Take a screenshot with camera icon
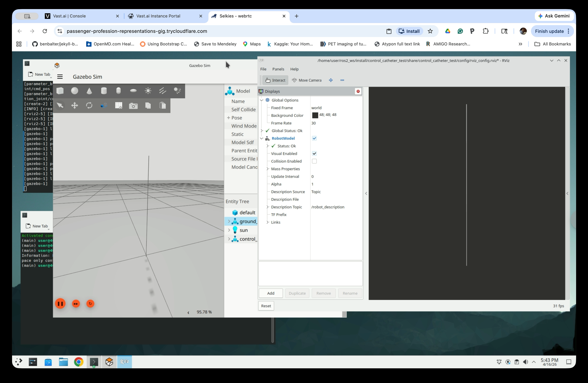Image resolution: width=588 pixels, height=383 pixels. pyautogui.click(x=133, y=106)
